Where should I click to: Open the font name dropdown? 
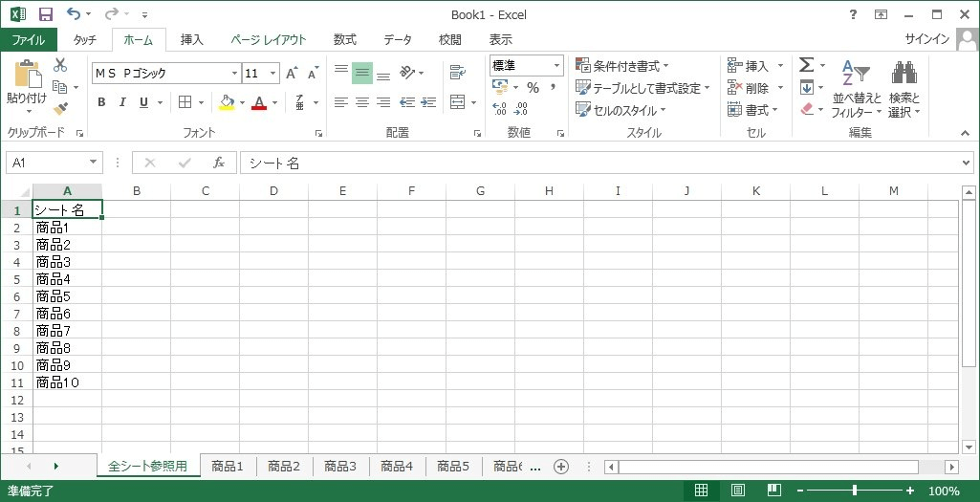point(234,74)
